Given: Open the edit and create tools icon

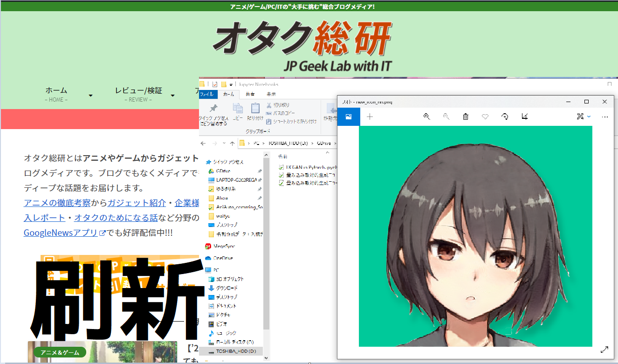Looking at the screenshot, I should [580, 117].
